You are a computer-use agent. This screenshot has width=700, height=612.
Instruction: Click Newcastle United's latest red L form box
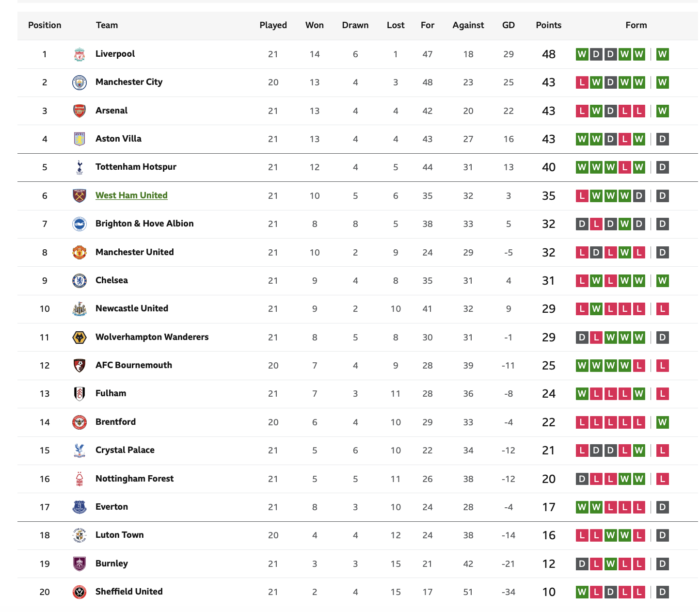pos(663,309)
